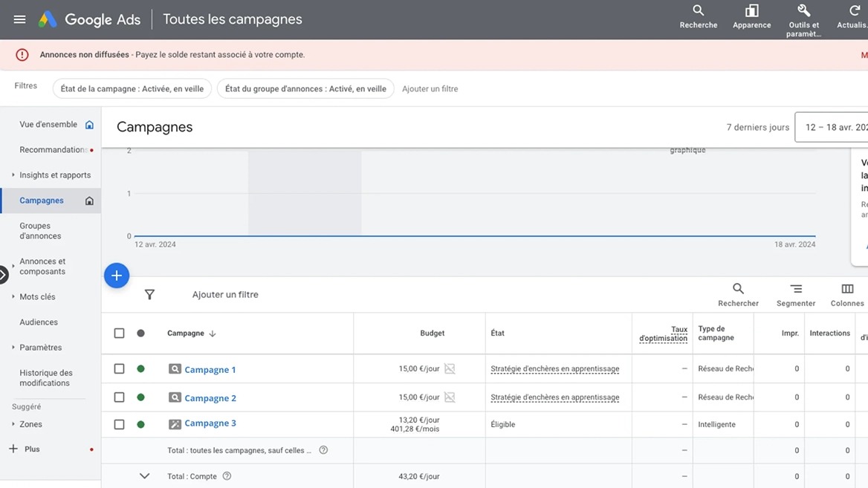The height and width of the screenshot is (488, 868).
Task: Click the budget chart icon for Campagne 1
Action: (450, 368)
